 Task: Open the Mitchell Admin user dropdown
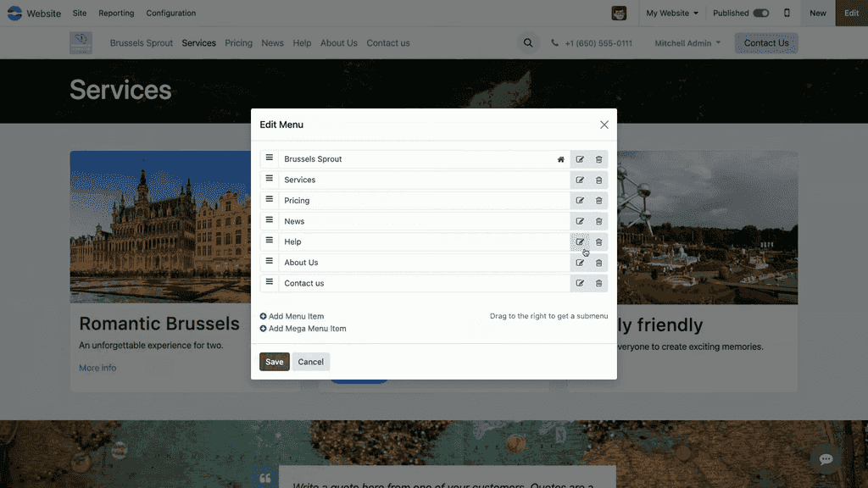(x=687, y=43)
